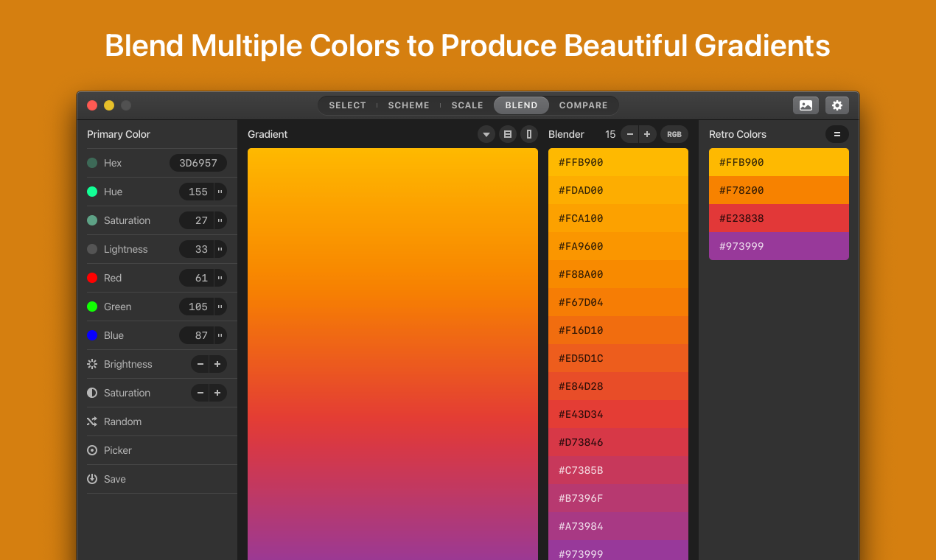This screenshot has width=936, height=560.
Task: Decrease Brightness with the minus button
Action: 200,364
